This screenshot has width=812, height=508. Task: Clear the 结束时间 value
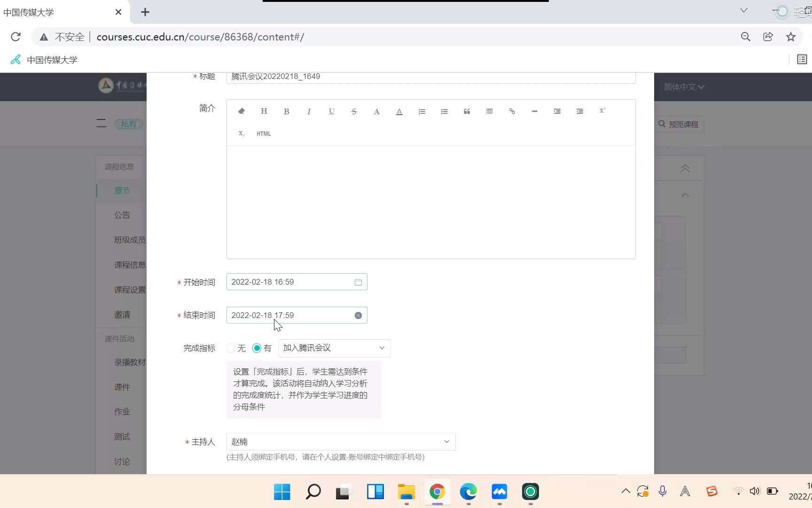pyautogui.click(x=358, y=315)
